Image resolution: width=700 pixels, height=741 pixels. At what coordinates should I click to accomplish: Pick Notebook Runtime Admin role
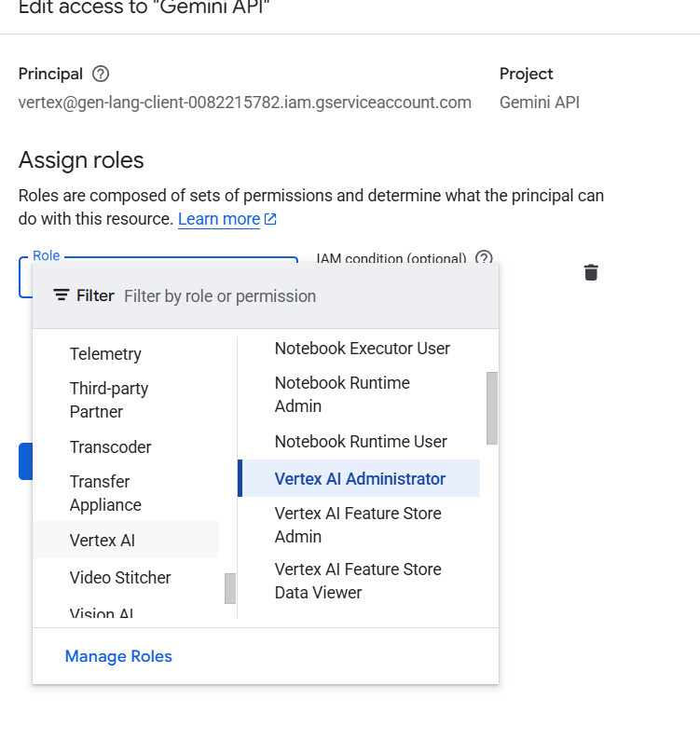[x=342, y=394]
